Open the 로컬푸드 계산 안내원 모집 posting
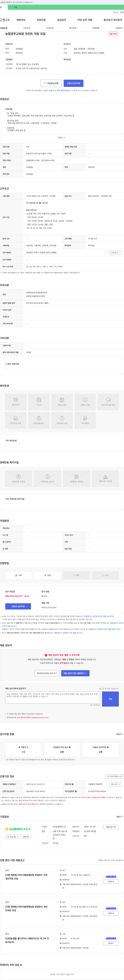124x980 pixels. [x=26, y=908]
